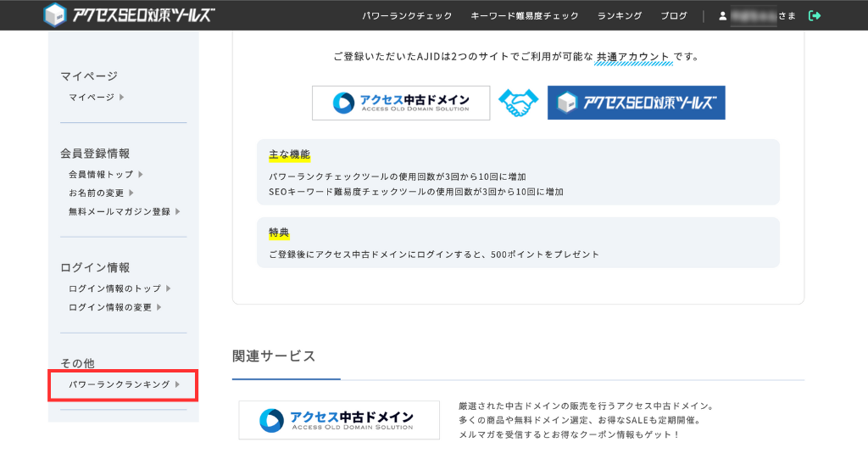Open パワーランクランキング sidebar link
Image resolution: width=868 pixels, height=476 pixels.
tap(119, 384)
